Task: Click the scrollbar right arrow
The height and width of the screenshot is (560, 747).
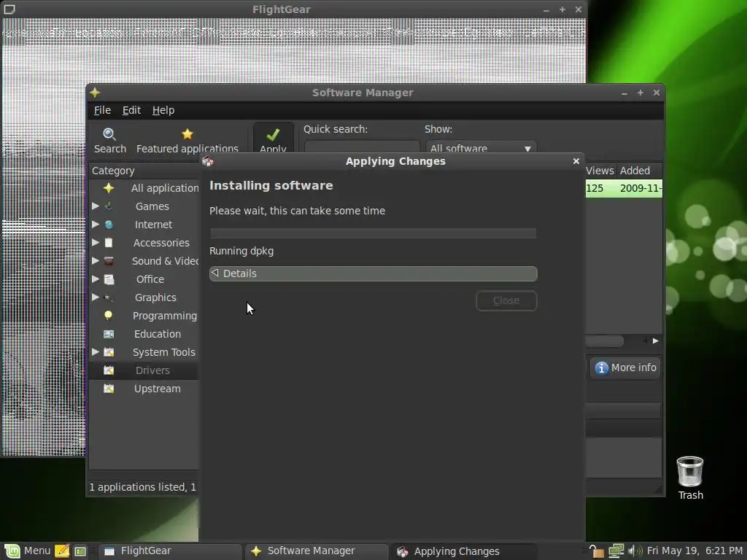Action: 656,341
